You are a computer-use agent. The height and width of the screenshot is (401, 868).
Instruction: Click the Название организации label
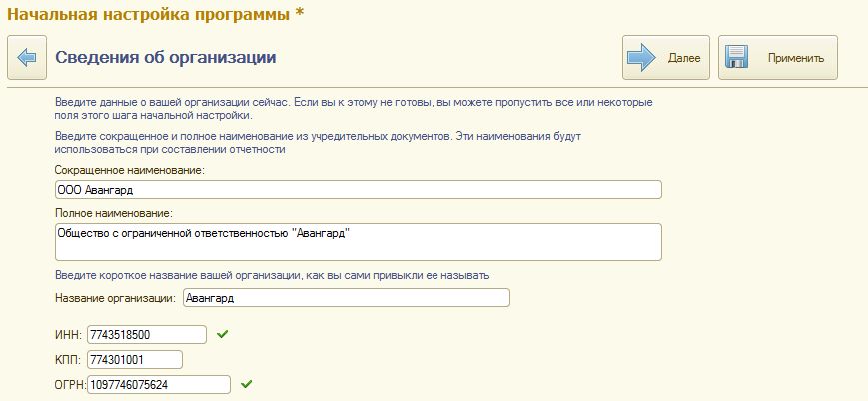(x=116, y=297)
